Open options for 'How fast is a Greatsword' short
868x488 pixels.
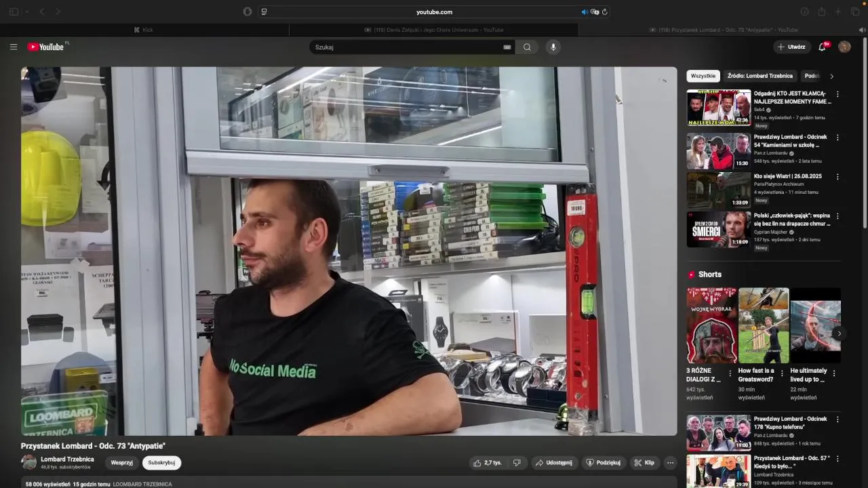782,373
